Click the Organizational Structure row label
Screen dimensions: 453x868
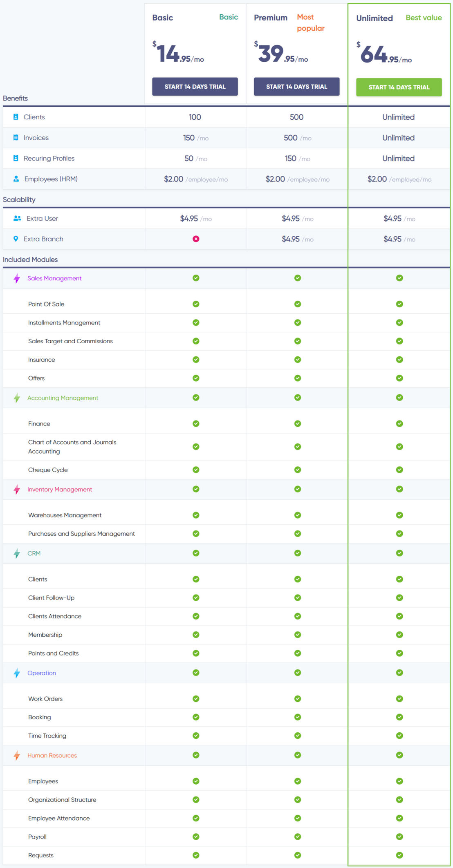click(62, 800)
